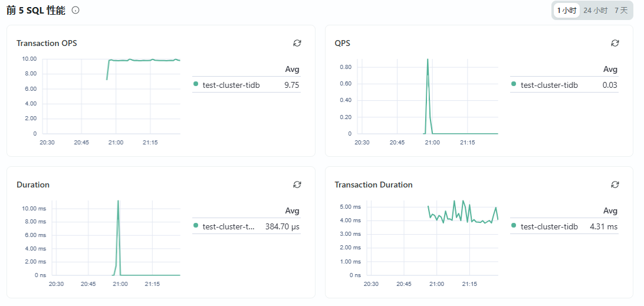Toggle test-cluster-tidb series in Transaction Duration legend
644x306 pixels.
[549, 226]
